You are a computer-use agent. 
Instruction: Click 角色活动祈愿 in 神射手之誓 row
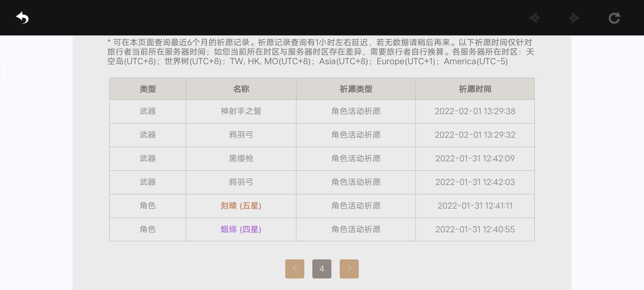pyautogui.click(x=356, y=111)
